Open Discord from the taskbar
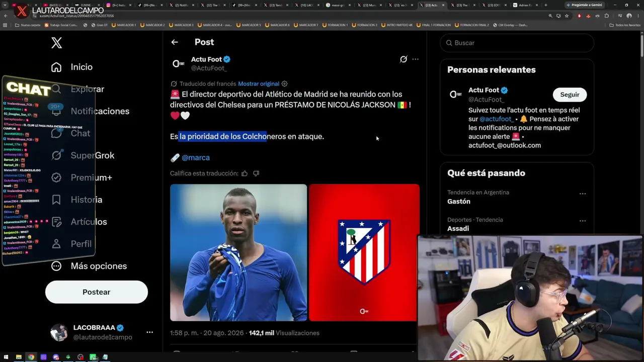 56,357
